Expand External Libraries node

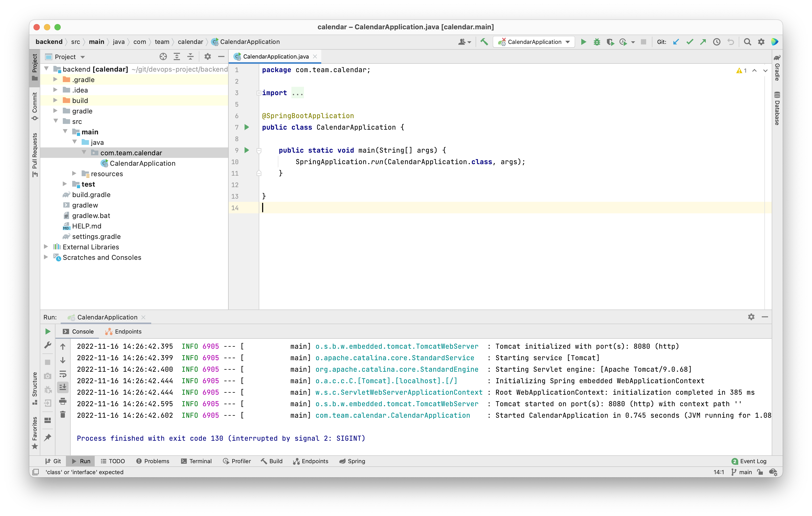coord(46,247)
